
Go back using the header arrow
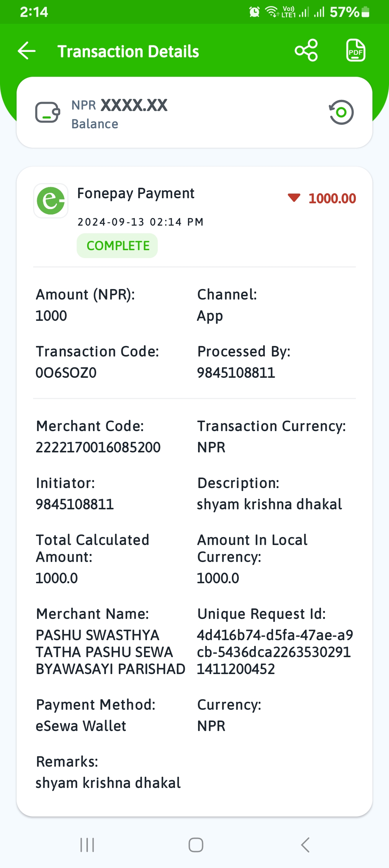pyautogui.click(x=27, y=51)
